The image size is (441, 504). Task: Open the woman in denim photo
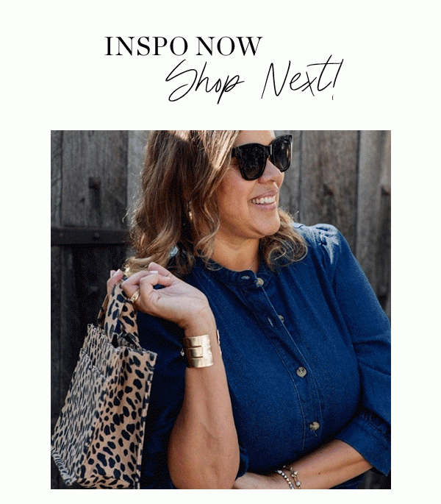click(220, 310)
